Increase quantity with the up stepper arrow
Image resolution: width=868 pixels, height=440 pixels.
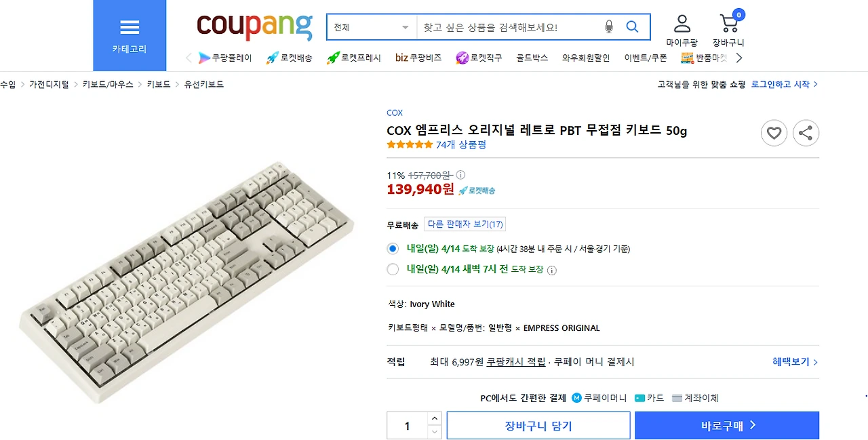pyautogui.click(x=434, y=418)
